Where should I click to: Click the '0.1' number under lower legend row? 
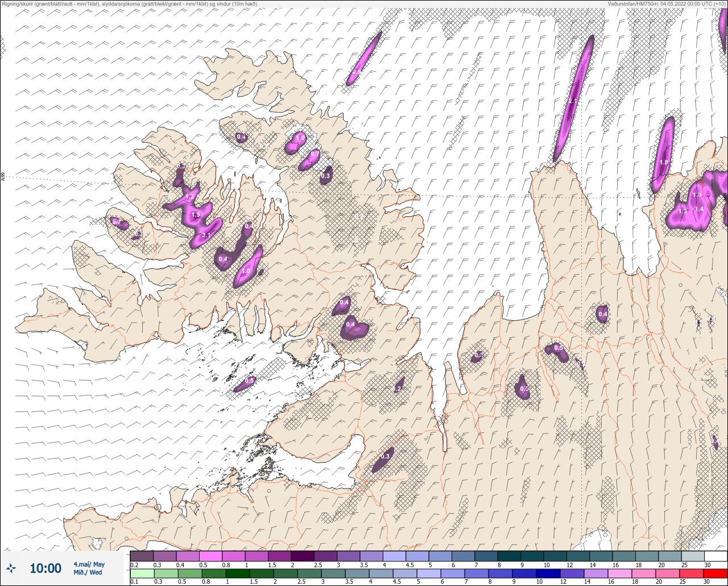[x=134, y=582]
